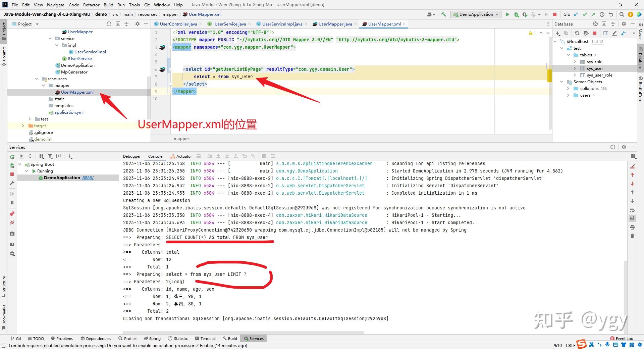Open the Terminal tool window button
Screen dimensions: 644x349
(205, 338)
